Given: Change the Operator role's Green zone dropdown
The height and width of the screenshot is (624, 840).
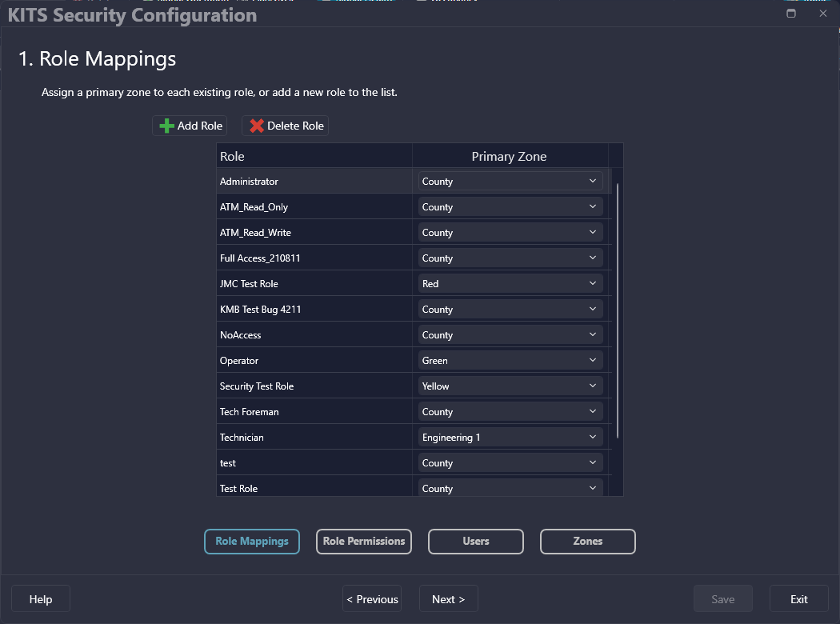Looking at the screenshot, I should [510, 361].
